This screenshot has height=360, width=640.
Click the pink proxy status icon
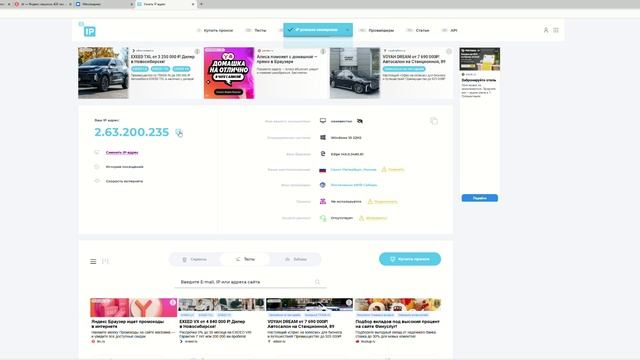click(x=323, y=201)
